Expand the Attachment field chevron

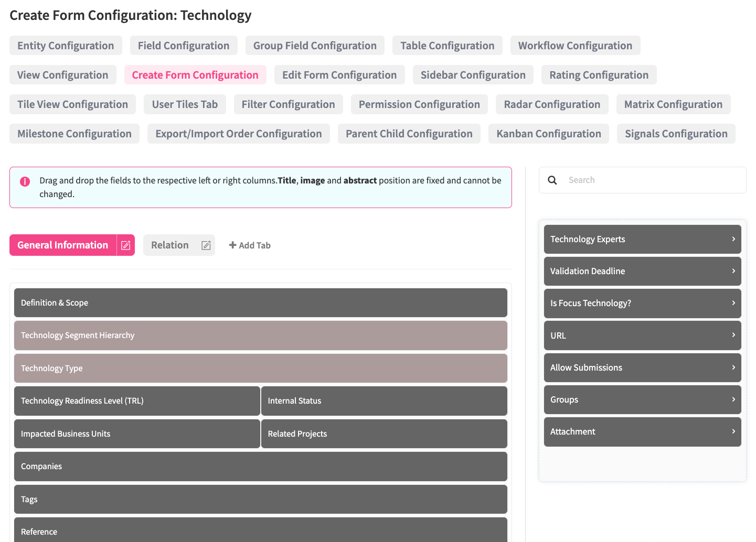[733, 431]
